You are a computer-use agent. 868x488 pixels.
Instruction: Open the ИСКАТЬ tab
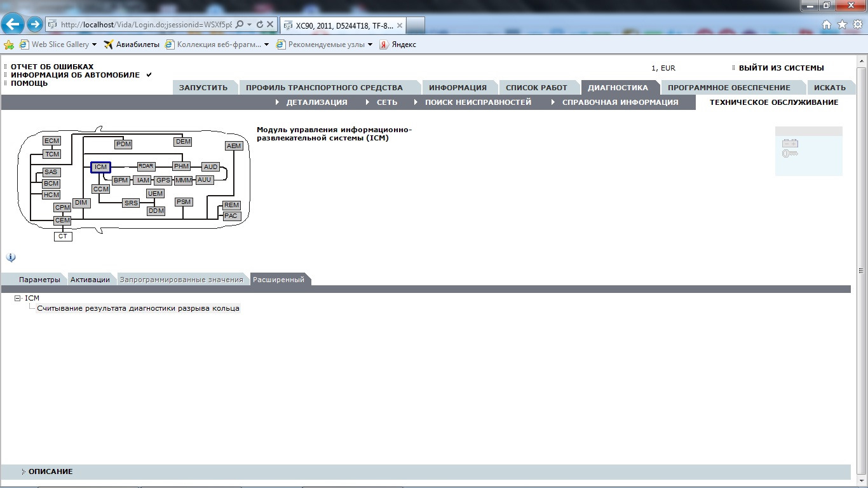pos(830,88)
